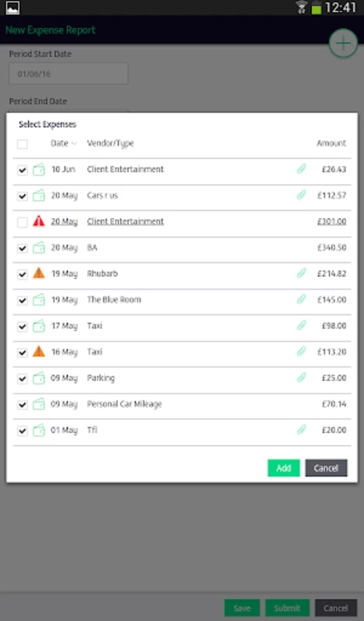Open the paperclip attachment on Parking expense
Viewport: 364px width, 621px height.
point(301,377)
